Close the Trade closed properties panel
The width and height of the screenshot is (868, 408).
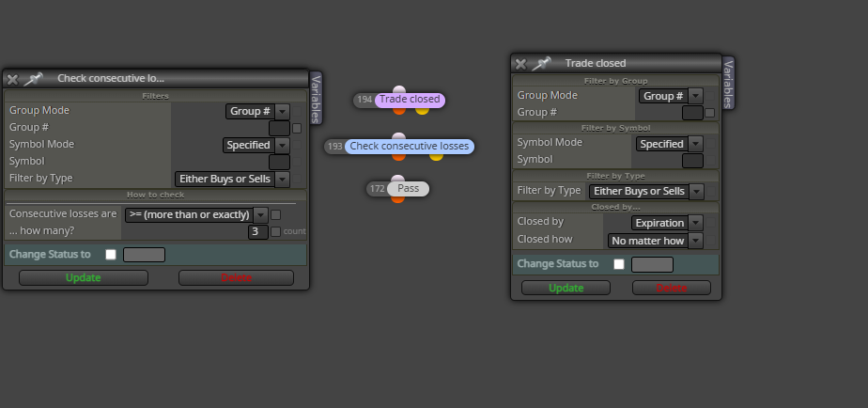pyautogui.click(x=520, y=64)
